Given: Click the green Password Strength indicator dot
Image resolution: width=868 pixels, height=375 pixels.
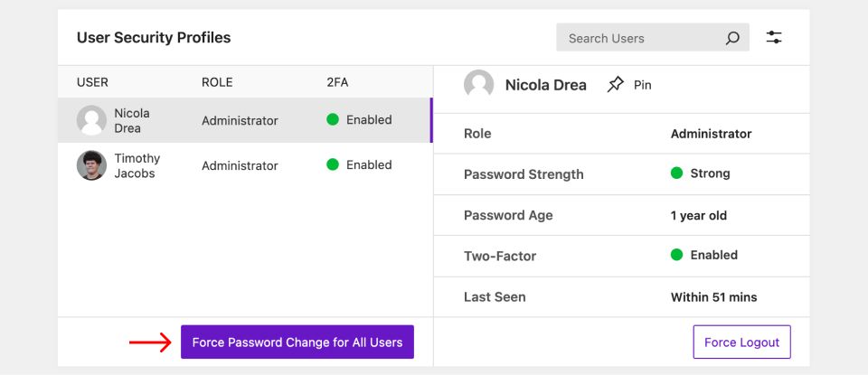Looking at the screenshot, I should tap(676, 173).
